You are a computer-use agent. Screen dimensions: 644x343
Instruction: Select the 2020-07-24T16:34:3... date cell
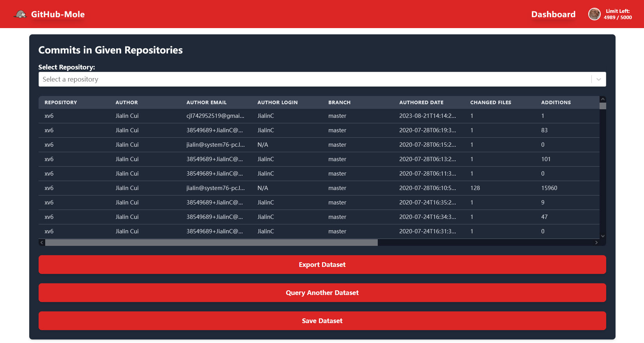click(428, 217)
